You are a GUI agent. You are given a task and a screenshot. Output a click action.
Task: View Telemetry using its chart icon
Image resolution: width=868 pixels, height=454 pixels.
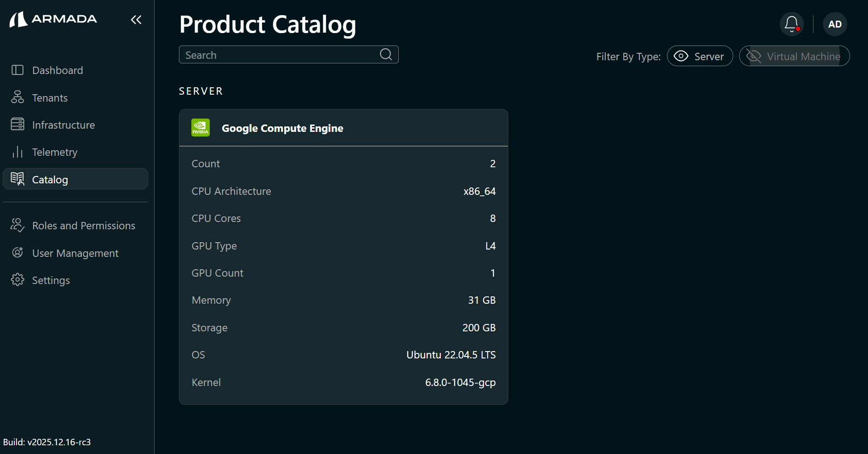pyautogui.click(x=17, y=152)
